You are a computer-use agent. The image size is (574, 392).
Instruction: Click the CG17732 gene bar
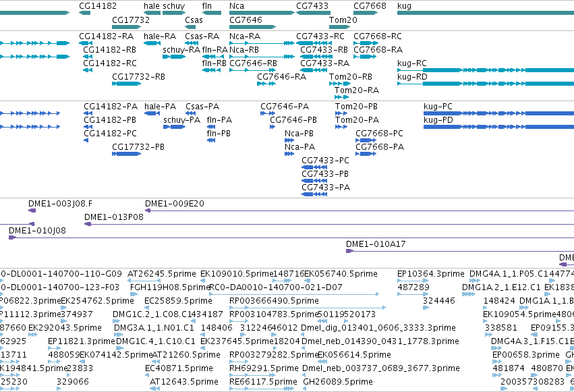pyautogui.click(x=127, y=27)
